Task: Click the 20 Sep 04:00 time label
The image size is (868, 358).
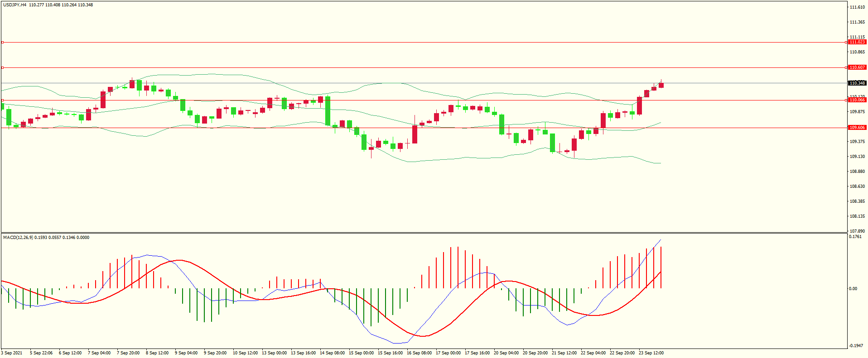Action: click(506, 353)
